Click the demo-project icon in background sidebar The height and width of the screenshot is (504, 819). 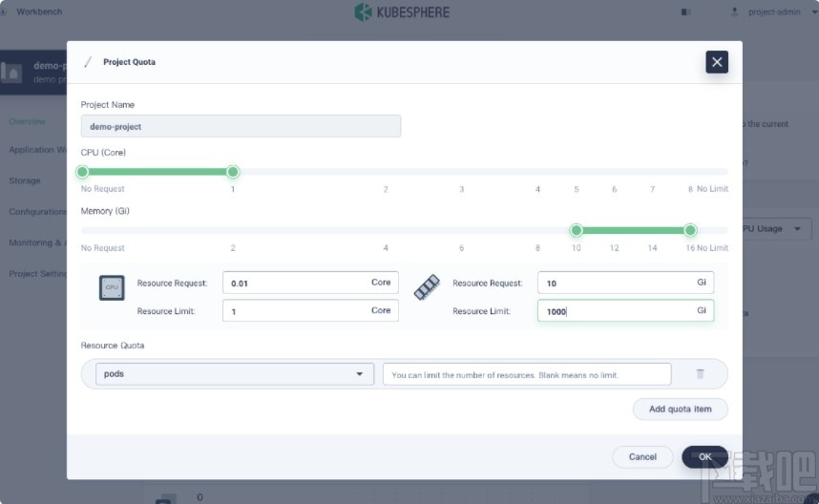click(x=11, y=73)
